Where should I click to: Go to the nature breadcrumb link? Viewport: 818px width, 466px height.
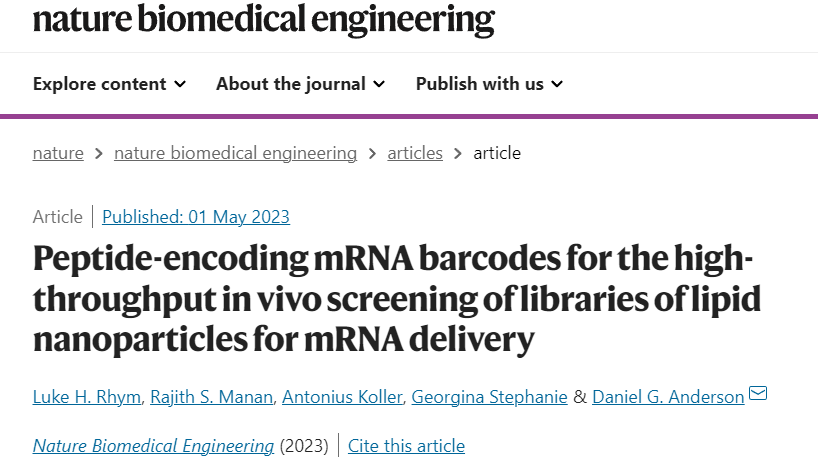(x=58, y=153)
